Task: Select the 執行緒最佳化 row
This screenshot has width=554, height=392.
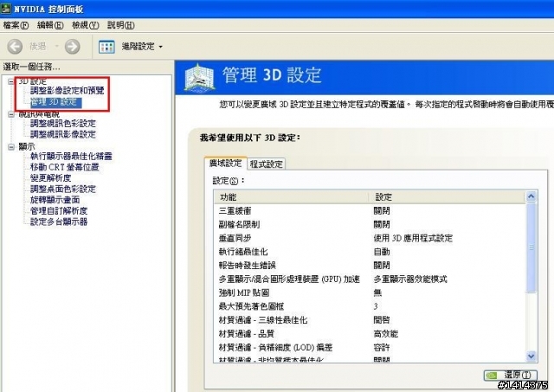Action: pyautogui.click(x=370, y=252)
